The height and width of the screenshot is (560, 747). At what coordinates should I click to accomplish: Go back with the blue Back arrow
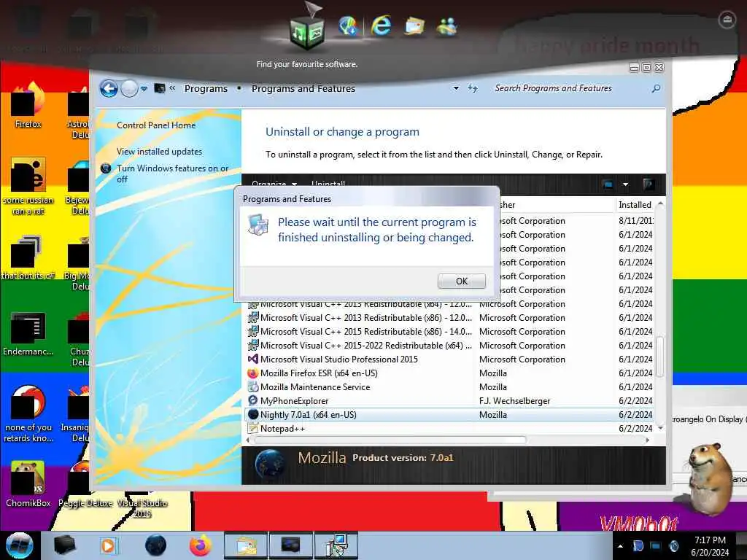point(109,88)
